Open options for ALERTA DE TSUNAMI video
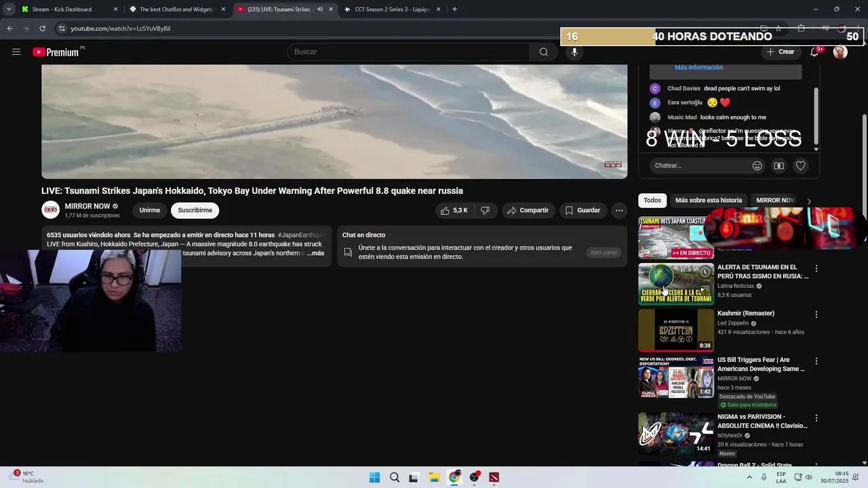This screenshot has width=868, height=488. pyautogui.click(x=816, y=268)
